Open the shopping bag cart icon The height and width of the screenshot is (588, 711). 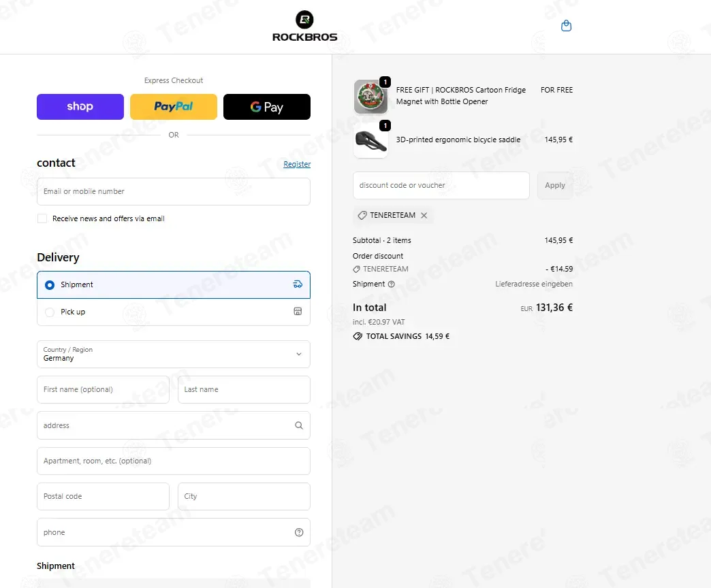tap(566, 26)
